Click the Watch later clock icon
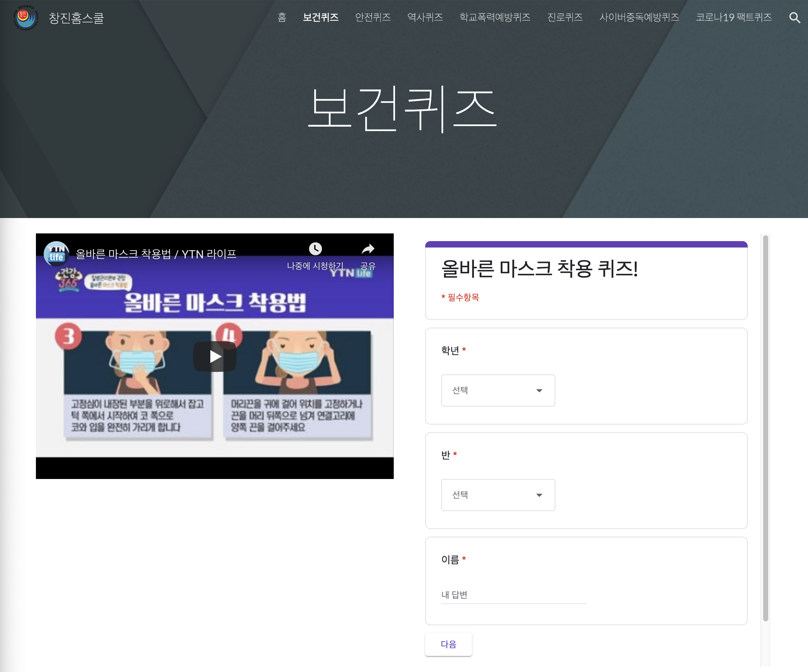 point(315,249)
